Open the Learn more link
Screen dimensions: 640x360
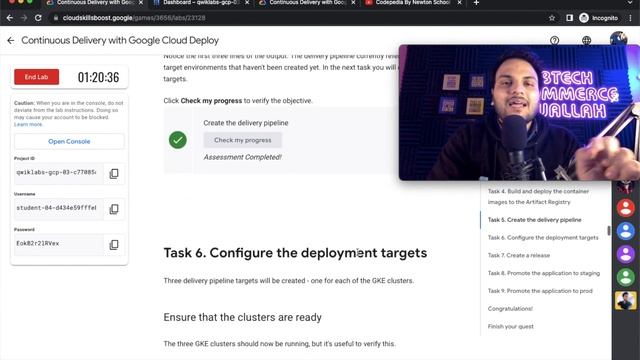[x=28, y=124]
